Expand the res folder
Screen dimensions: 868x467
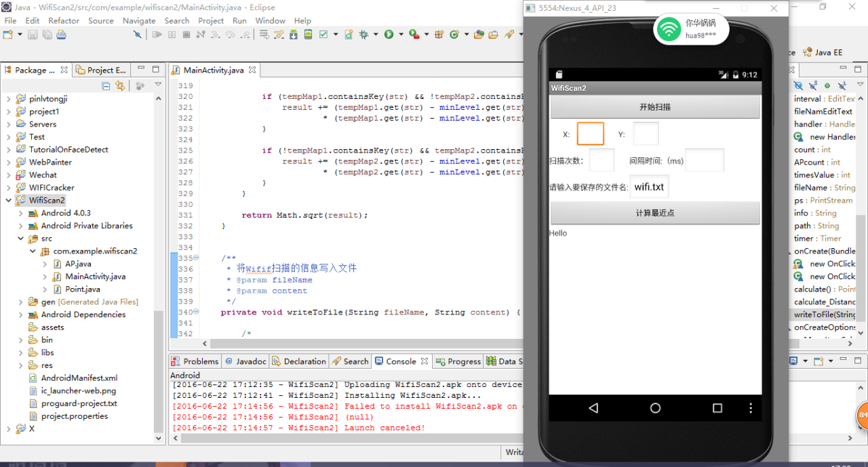pos(20,365)
